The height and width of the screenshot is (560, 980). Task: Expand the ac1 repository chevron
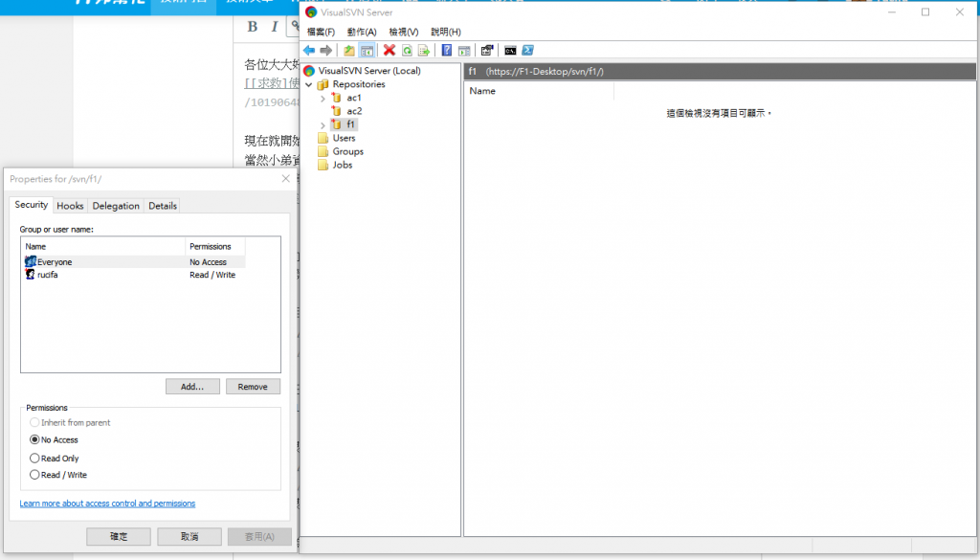click(323, 99)
